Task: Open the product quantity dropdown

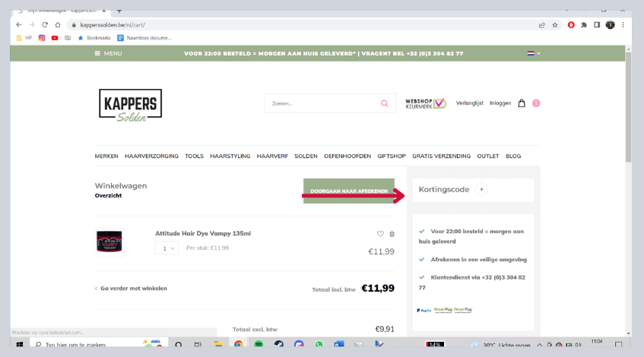Action: [x=167, y=248]
